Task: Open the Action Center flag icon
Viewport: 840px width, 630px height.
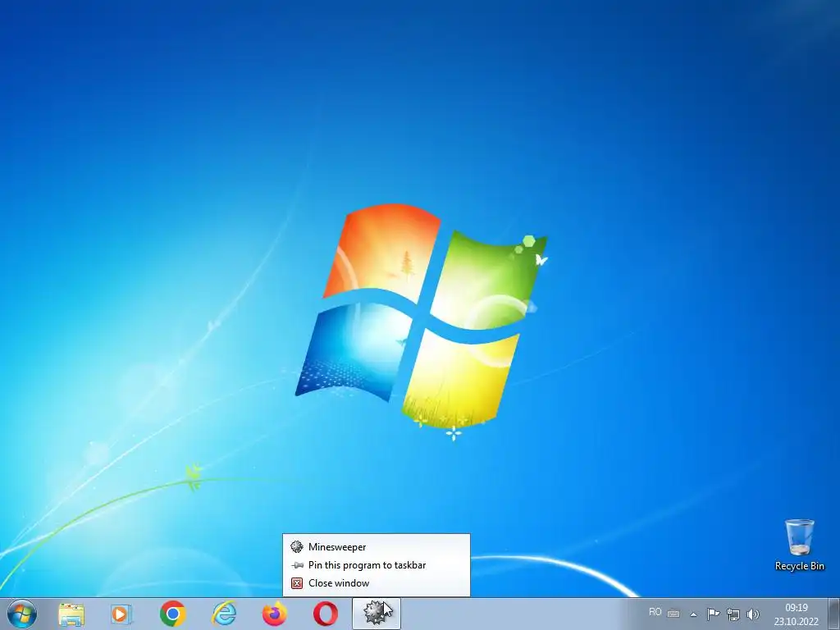Action: pos(713,614)
